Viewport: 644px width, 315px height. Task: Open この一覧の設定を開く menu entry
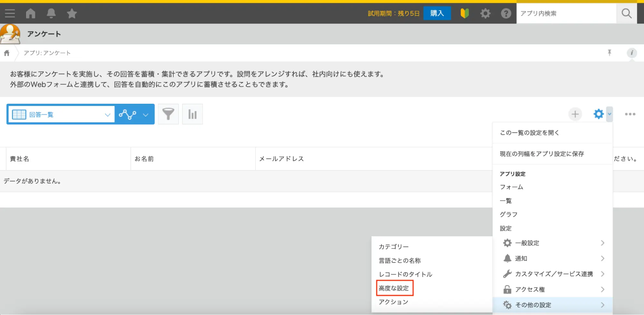(529, 133)
